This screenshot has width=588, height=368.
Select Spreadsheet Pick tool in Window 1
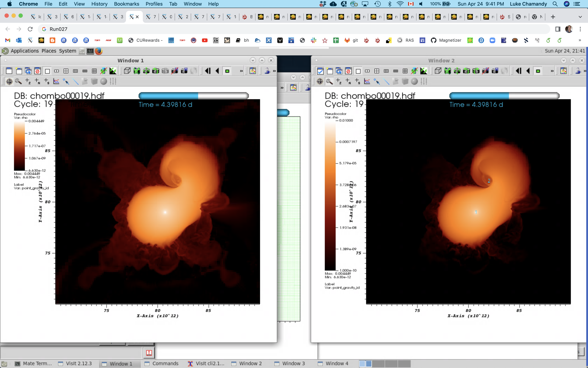point(47,81)
